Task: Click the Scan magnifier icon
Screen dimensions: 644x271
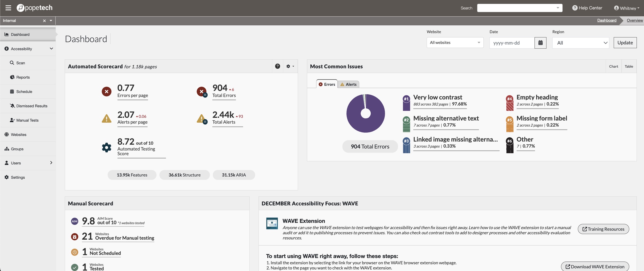Action: click(x=12, y=63)
